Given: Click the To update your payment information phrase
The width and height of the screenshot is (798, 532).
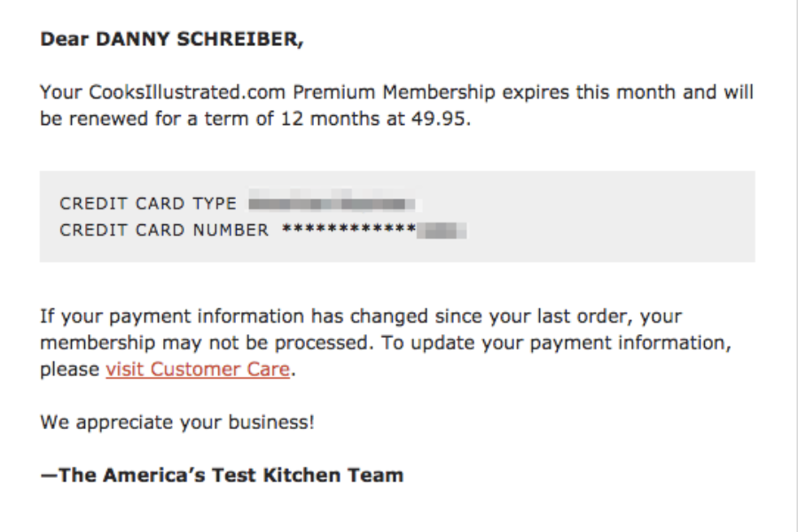Looking at the screenshot, I should click(556, 342).
